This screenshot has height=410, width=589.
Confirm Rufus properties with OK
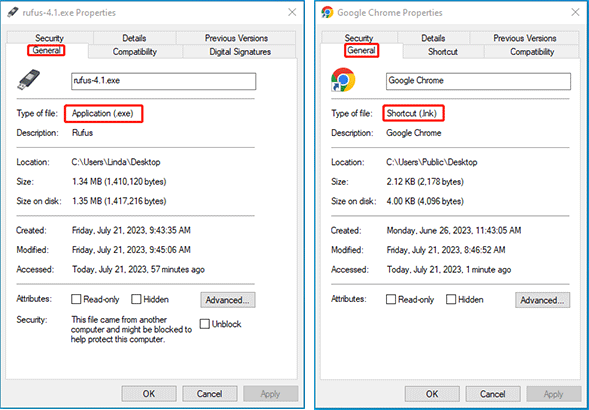click(149, 394)
